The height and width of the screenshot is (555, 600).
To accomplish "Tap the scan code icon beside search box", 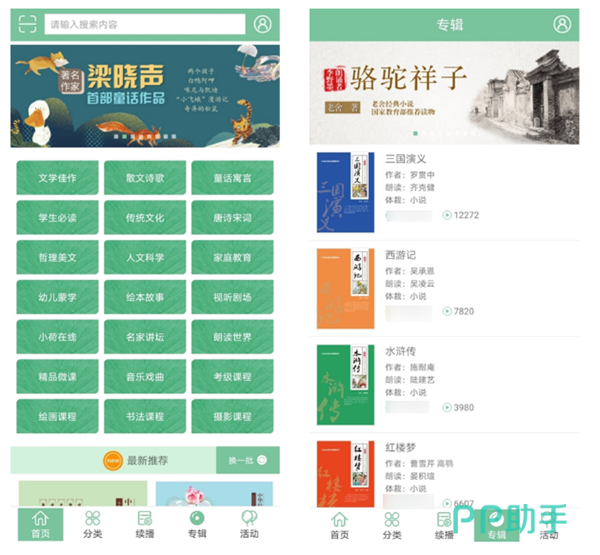I will point(26,25).
